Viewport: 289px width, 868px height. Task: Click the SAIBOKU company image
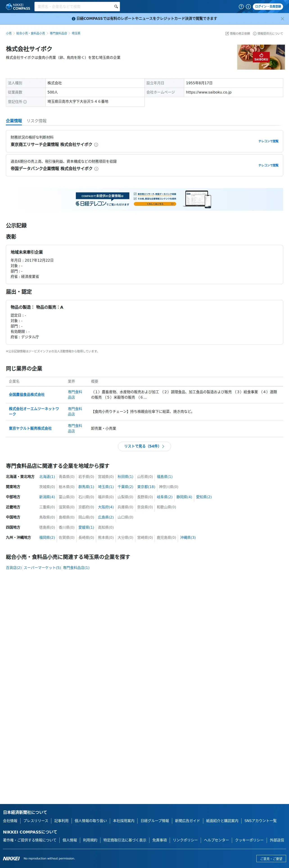[x=261, y=57]
